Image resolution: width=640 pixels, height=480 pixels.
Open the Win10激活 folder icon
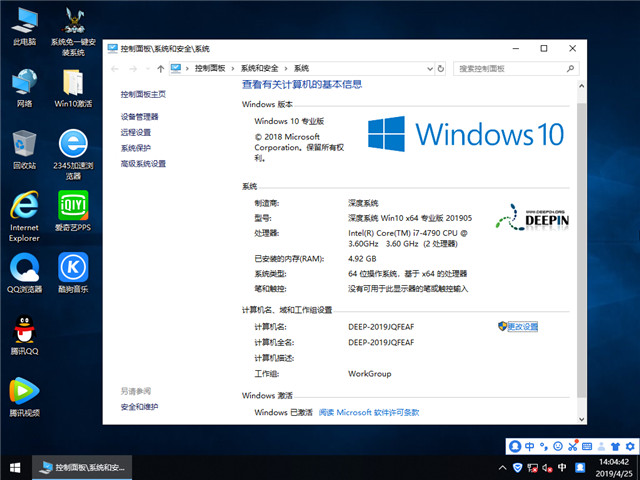click(73, 88)
